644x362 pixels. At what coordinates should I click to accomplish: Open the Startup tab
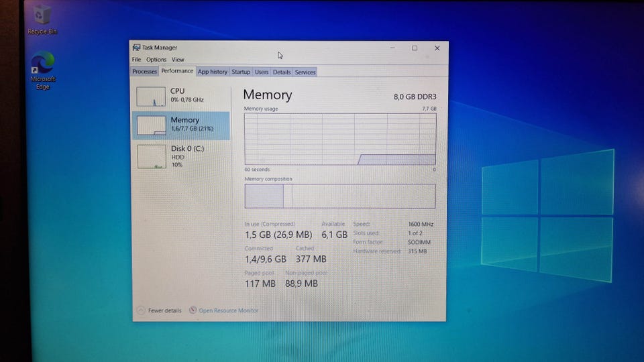pos(241,72)
